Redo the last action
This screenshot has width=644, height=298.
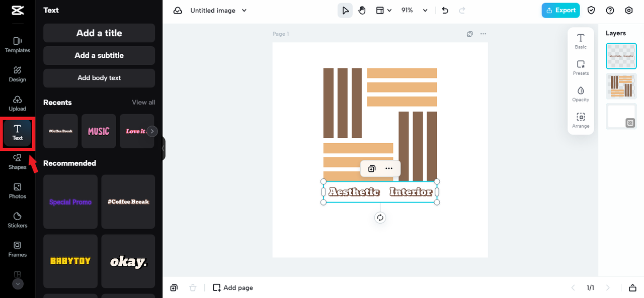click(462, 11)
